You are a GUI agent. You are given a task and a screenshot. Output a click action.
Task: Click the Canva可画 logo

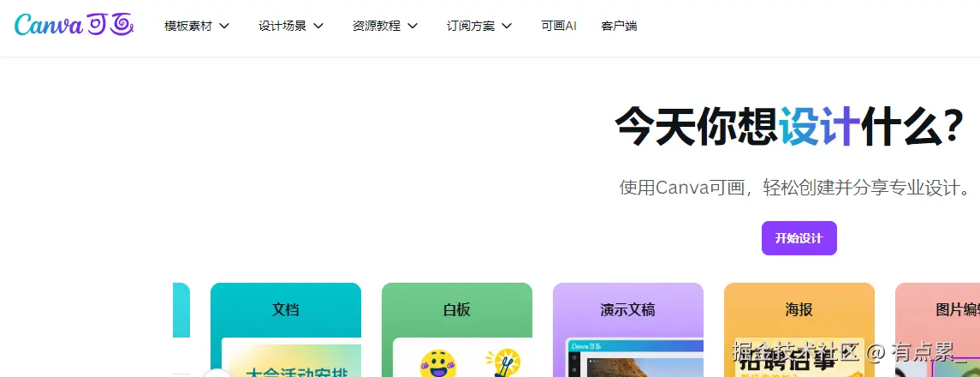click(x=74, y=25)
